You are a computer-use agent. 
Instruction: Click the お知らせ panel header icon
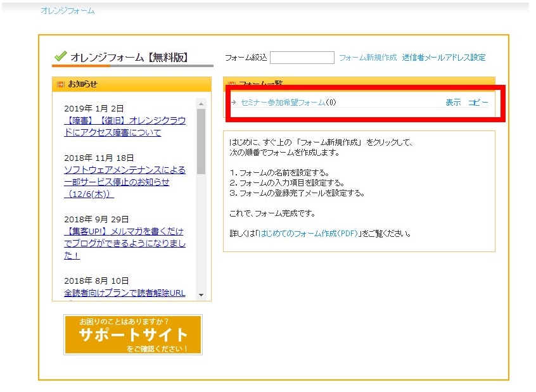61,84
